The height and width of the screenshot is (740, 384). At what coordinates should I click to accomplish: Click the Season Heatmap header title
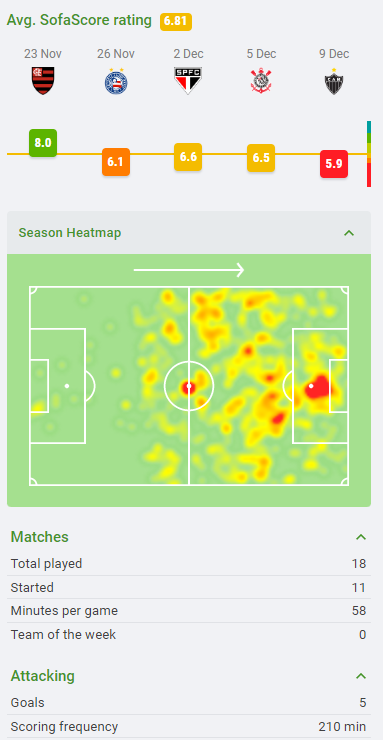pyautogui.click(x=70, y=233)
